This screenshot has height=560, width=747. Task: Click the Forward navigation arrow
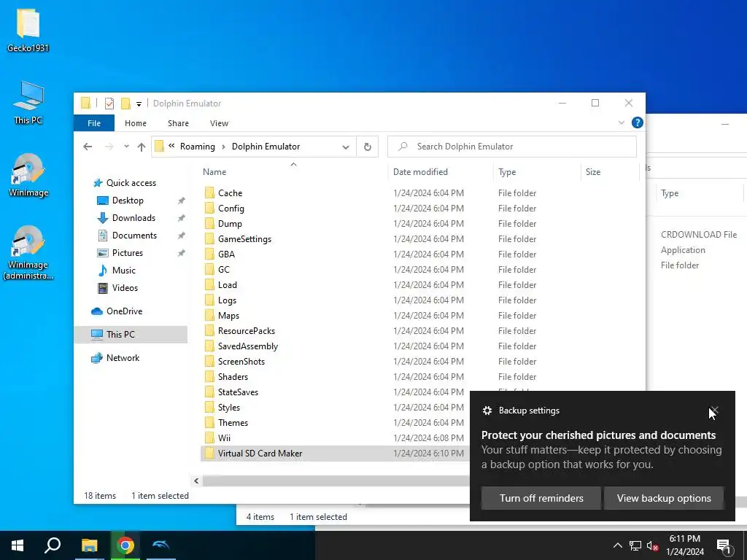(109, 147)
